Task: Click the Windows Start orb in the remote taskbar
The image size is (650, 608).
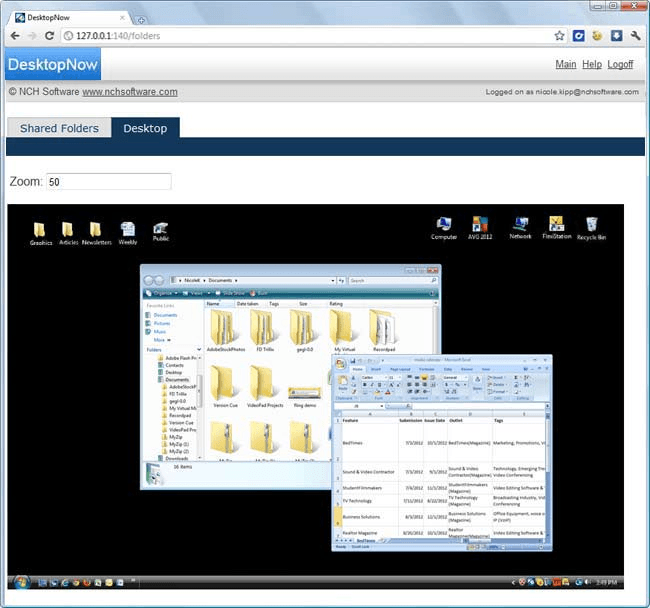Action: pyautogui.click(x=21, y=581)
